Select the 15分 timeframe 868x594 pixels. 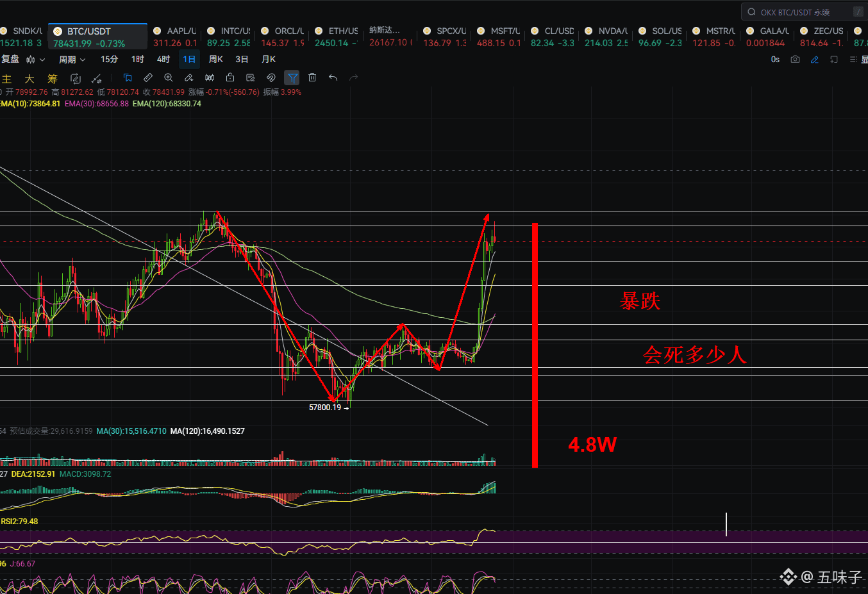pos(109,60)
